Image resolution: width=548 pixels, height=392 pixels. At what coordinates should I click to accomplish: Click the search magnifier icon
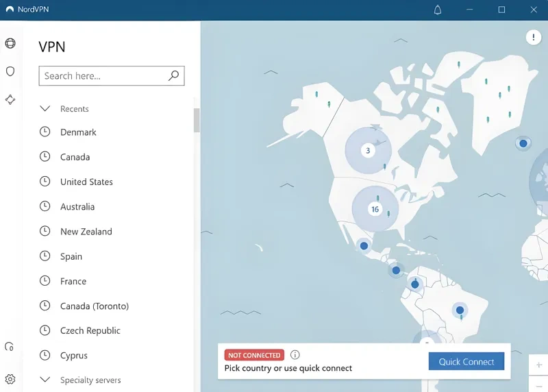tap(174, 75)
